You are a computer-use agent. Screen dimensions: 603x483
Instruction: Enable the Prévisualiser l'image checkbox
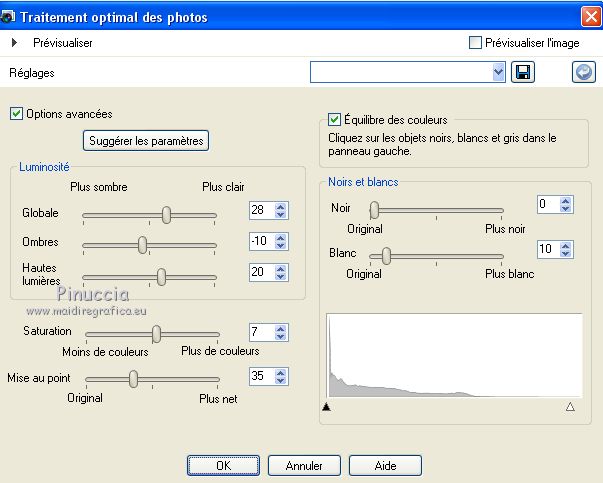476,43
